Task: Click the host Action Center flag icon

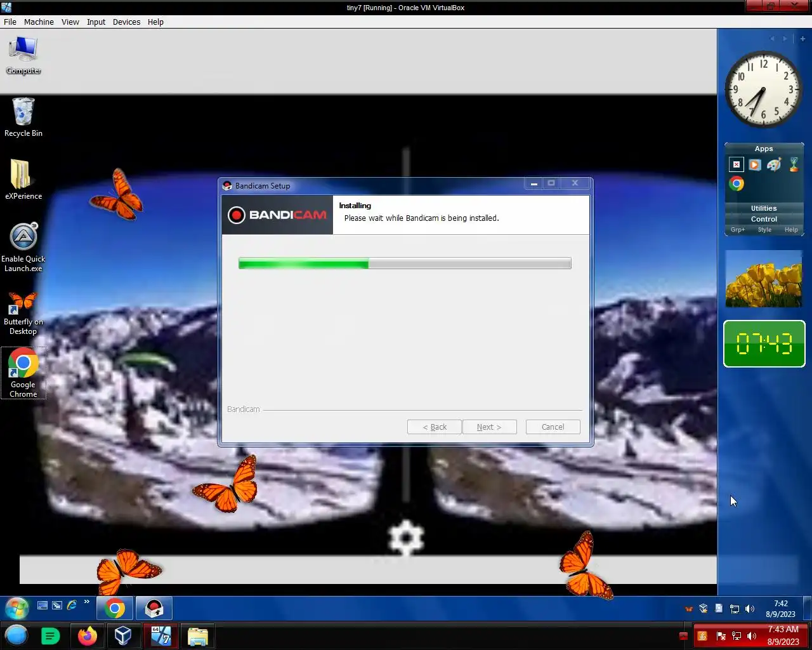Action: (x=721, y=636)
